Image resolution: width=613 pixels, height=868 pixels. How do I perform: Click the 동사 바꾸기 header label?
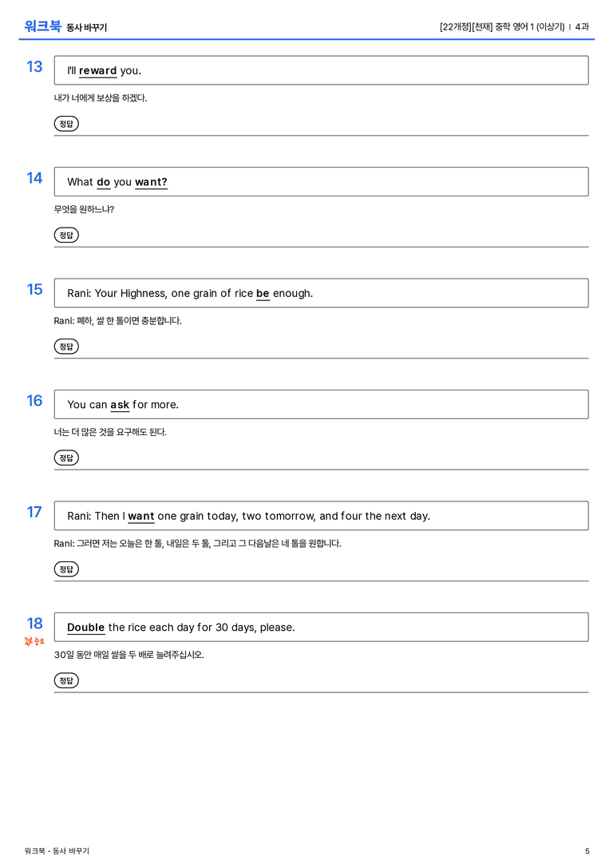[x=87, y=27]
